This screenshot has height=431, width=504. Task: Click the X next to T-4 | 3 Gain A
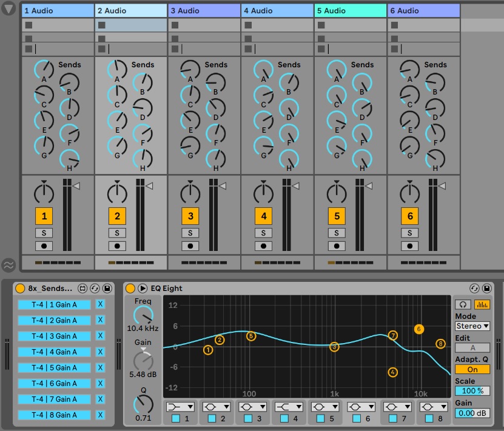click(x=100, y=336)
